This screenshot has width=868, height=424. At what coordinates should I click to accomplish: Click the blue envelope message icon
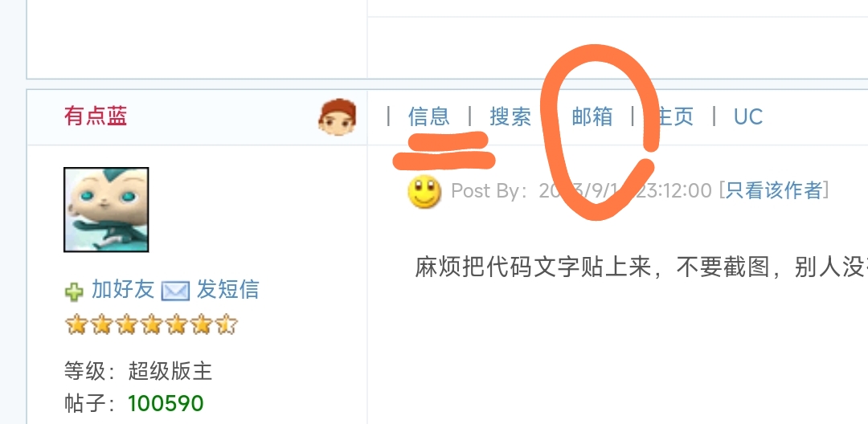click(x=175, y=291)
